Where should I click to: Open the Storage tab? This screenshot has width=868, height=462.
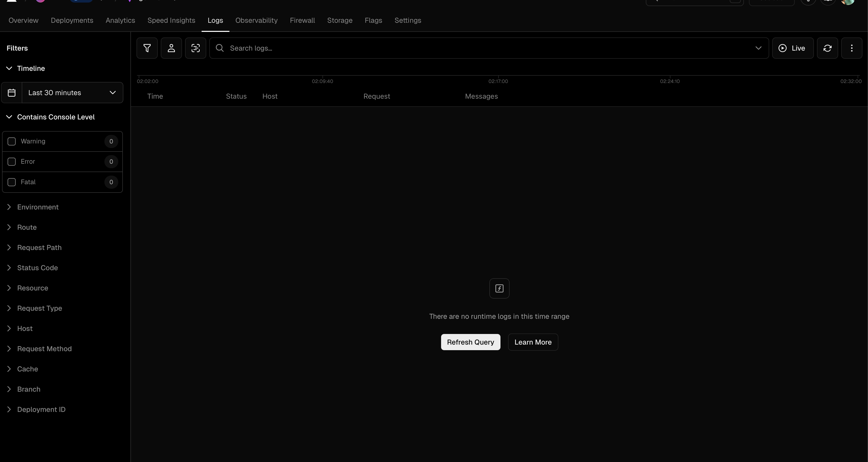click(x=340, y=20)
